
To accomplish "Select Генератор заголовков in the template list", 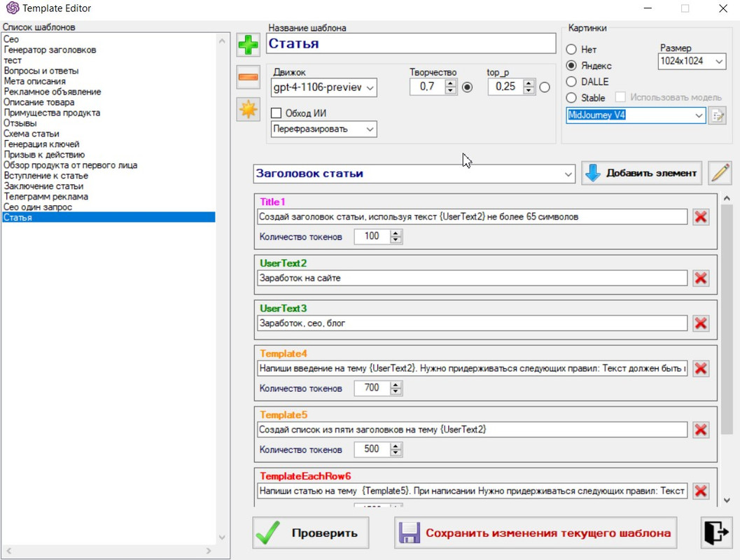I will pyautogui.click(x=50, y=50).
